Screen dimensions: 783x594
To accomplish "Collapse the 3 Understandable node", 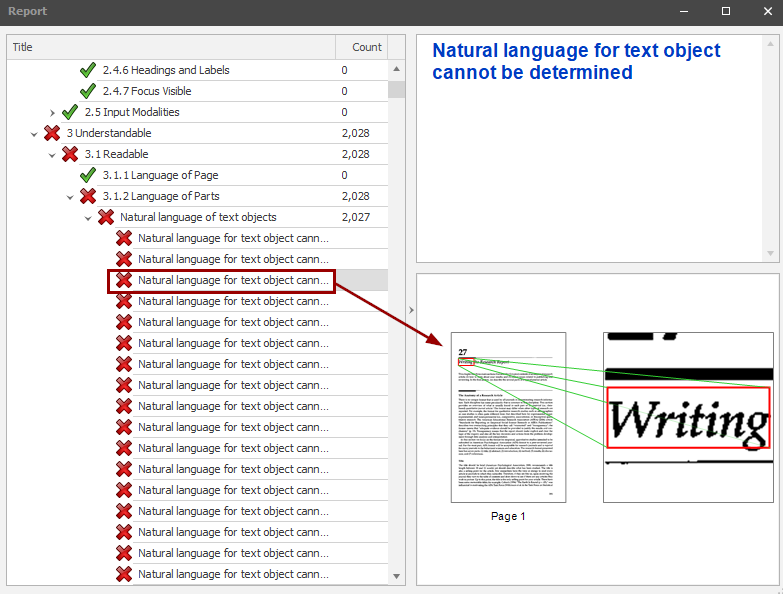I will tap(34, 134).
